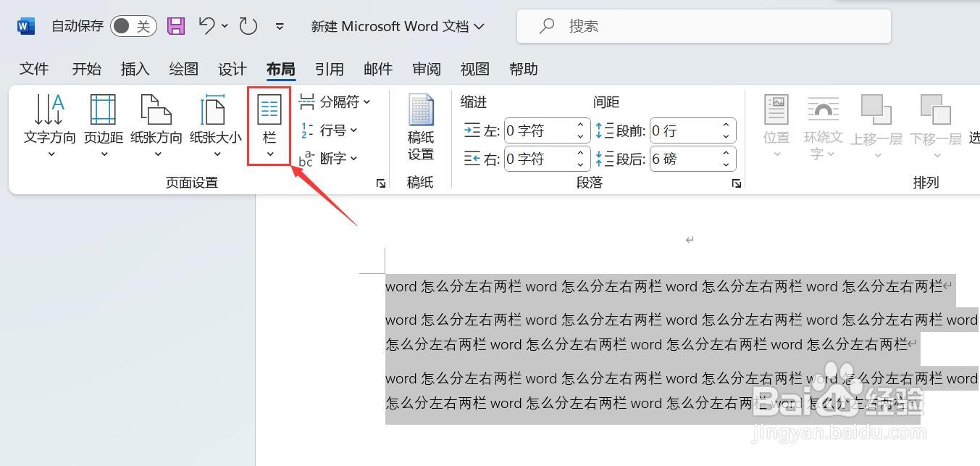
Task: Open the 页边距 margins options
Action: [x=102, y=122]
